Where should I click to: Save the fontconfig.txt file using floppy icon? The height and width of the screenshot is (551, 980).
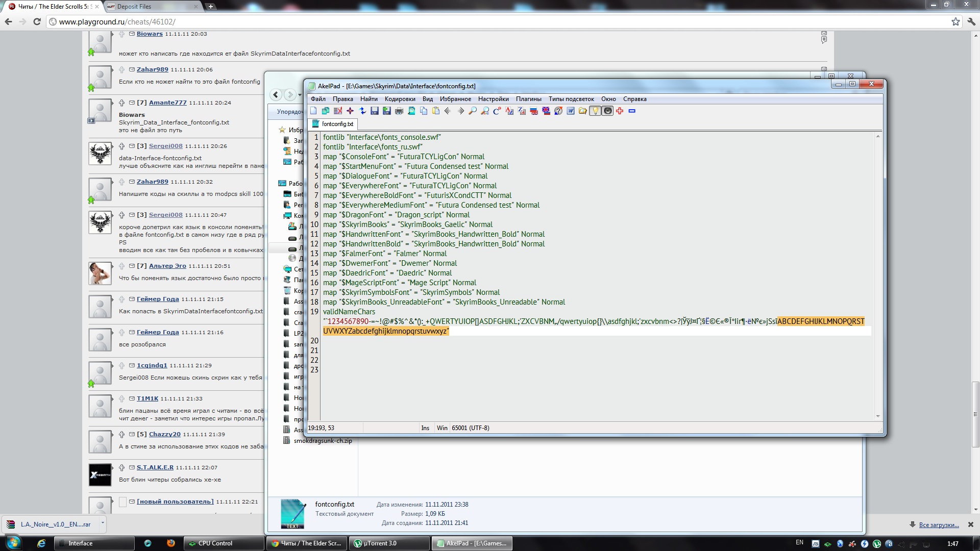[375, 111]
